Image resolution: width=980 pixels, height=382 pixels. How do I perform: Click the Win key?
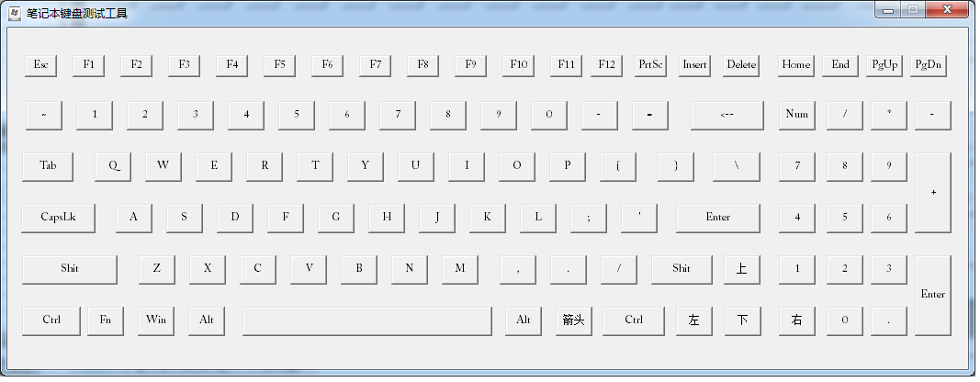tap(156, 320)
